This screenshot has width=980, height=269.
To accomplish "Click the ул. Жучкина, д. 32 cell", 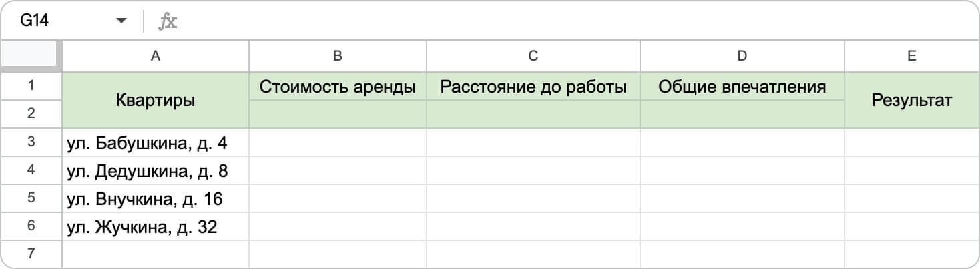I will [156, 227].
